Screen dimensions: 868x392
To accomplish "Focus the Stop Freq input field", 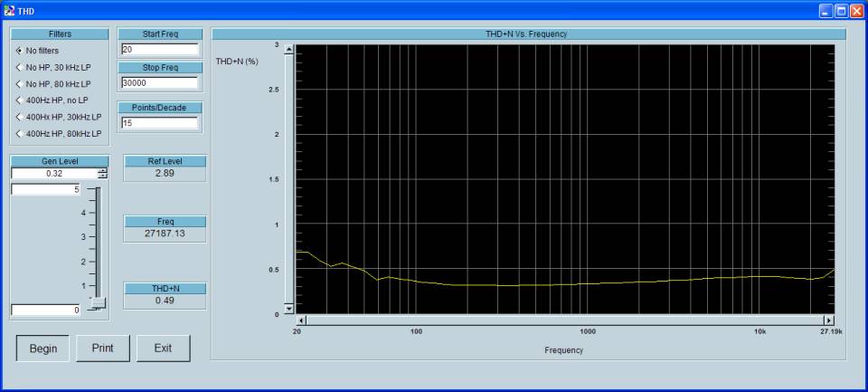I will (159, 82).
